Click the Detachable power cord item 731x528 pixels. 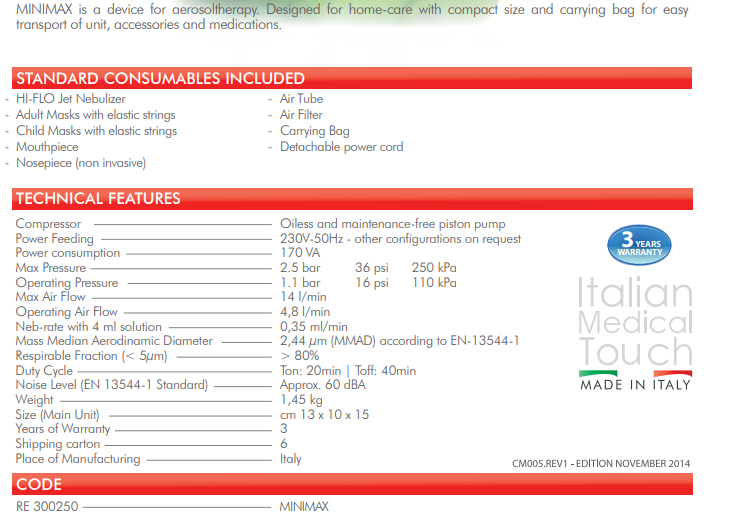[x=341, y=147]
